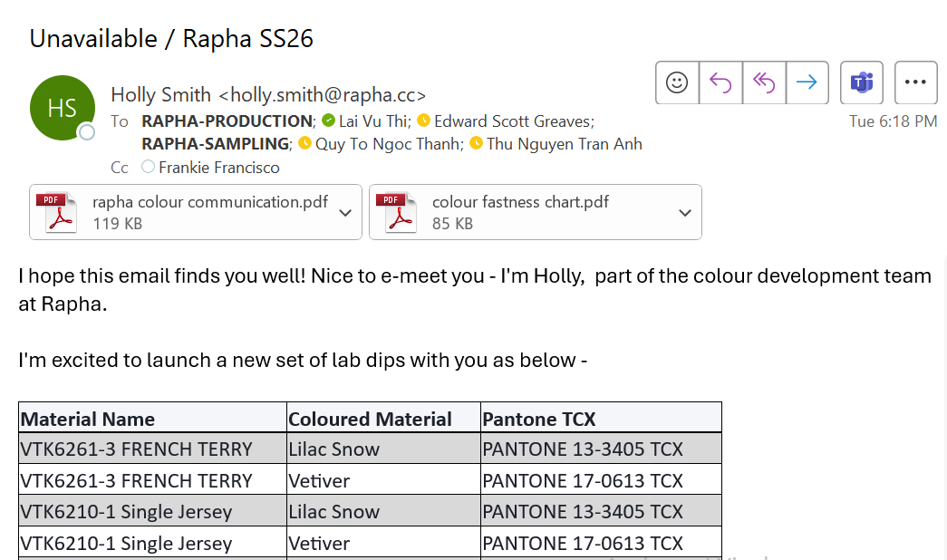
Task: Open the RAPHA-SAMPLING recipient group
Action: [215, 144]
